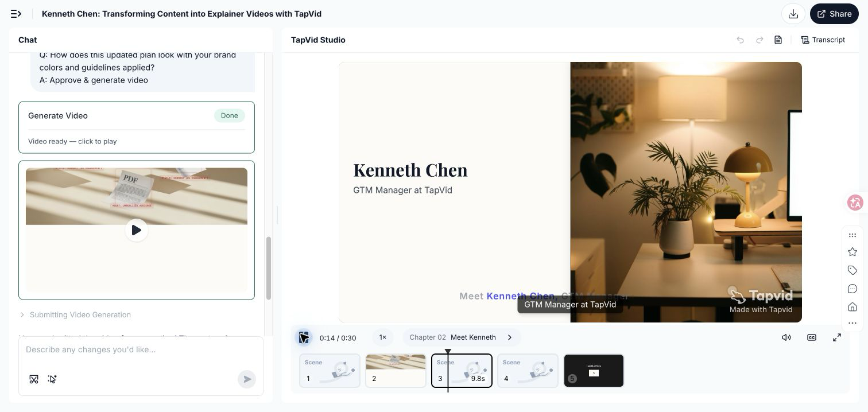This screenshot has height=412, width=868.
Task: Click the star icon in right toolbar
Action: click(852, 252)
